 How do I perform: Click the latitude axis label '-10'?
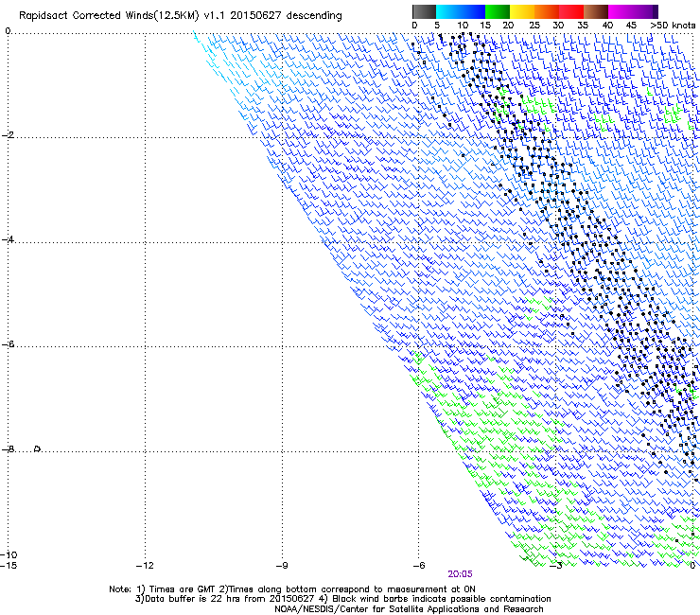9,554
